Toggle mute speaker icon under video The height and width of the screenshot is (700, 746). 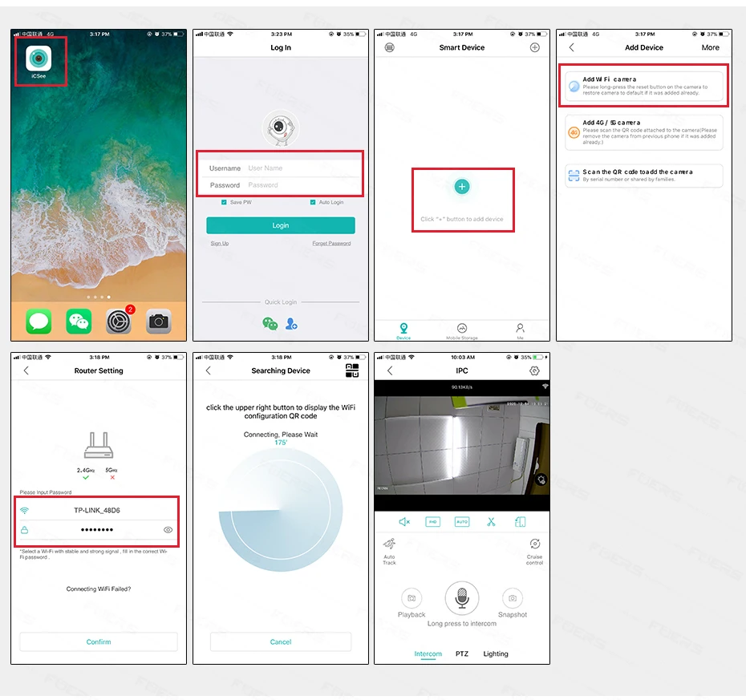[x=404, y=522]
